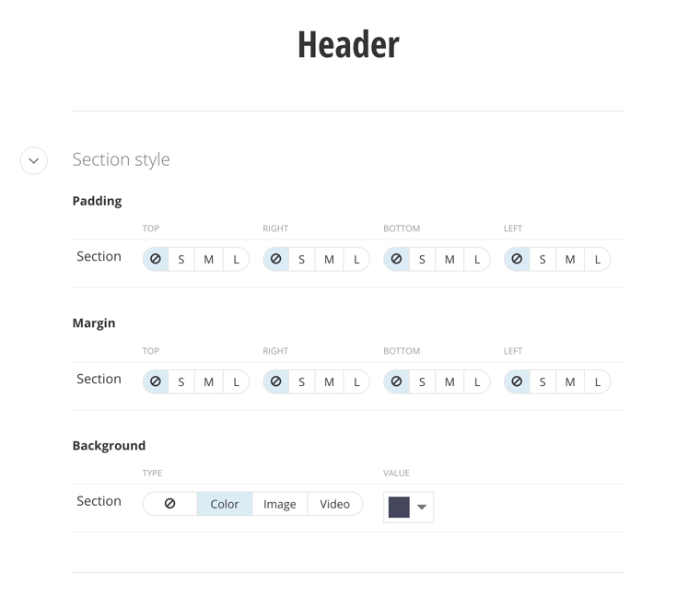700x597 pixels.
Task: Select the none icon for Padding Left
Action: click(x=517, y=259)
